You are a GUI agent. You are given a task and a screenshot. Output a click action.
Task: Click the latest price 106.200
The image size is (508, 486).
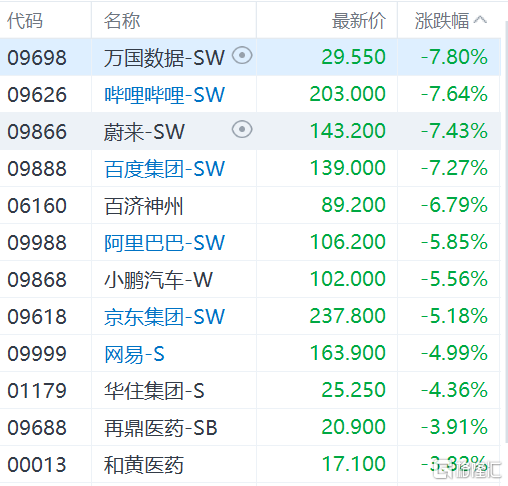[348, 242]
